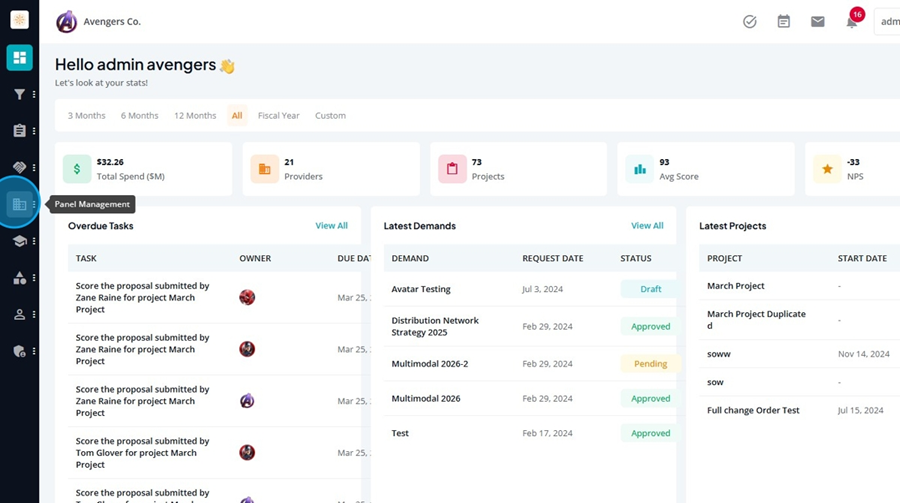The image size is (900, 503).
Task: Open the tasks checkmark icon in header
Action: pos(750,22)
